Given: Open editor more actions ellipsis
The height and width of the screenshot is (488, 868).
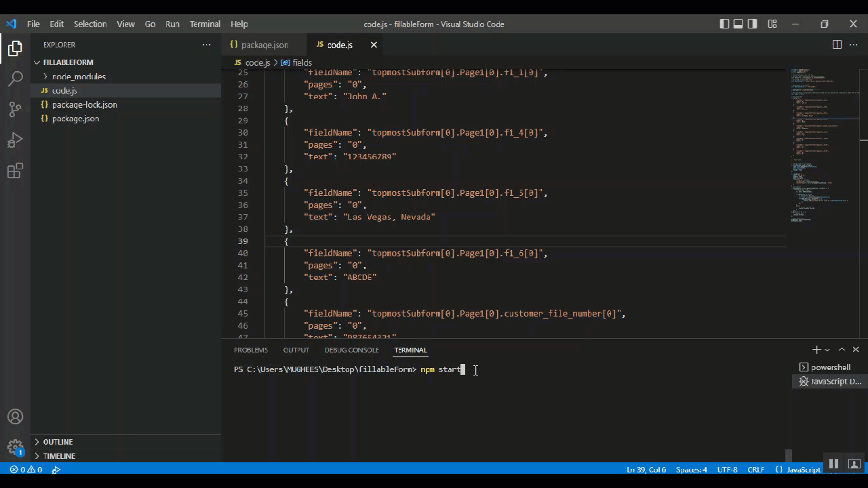Looking at the screenshot, I should coord(854,45).
